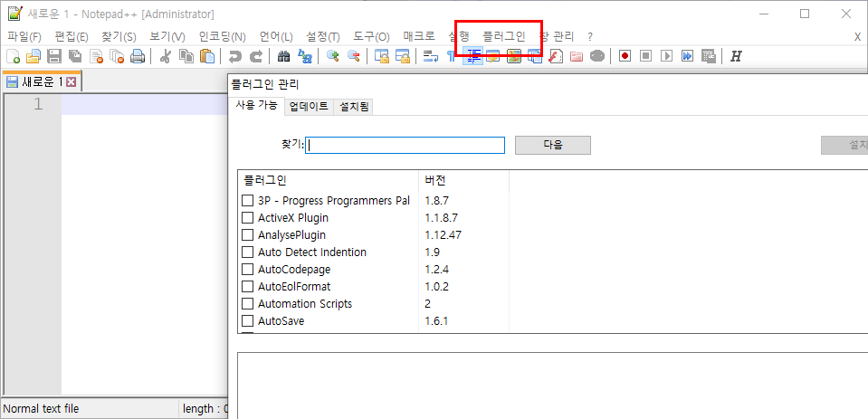The width and height of the screenshot is (868, 419).
Task: Open the 설정(T) menu
Action: tap(323, 36)
